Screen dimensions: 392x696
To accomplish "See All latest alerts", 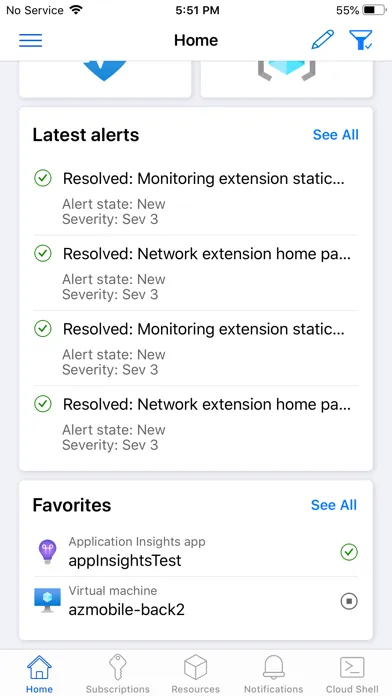I will pos(336,135).
